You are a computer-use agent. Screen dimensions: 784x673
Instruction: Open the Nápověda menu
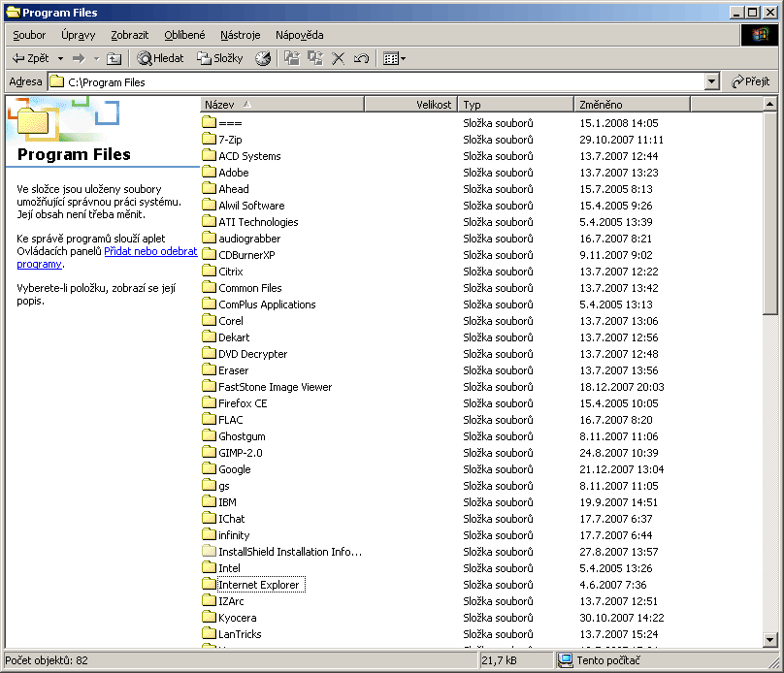pos(300,35)
